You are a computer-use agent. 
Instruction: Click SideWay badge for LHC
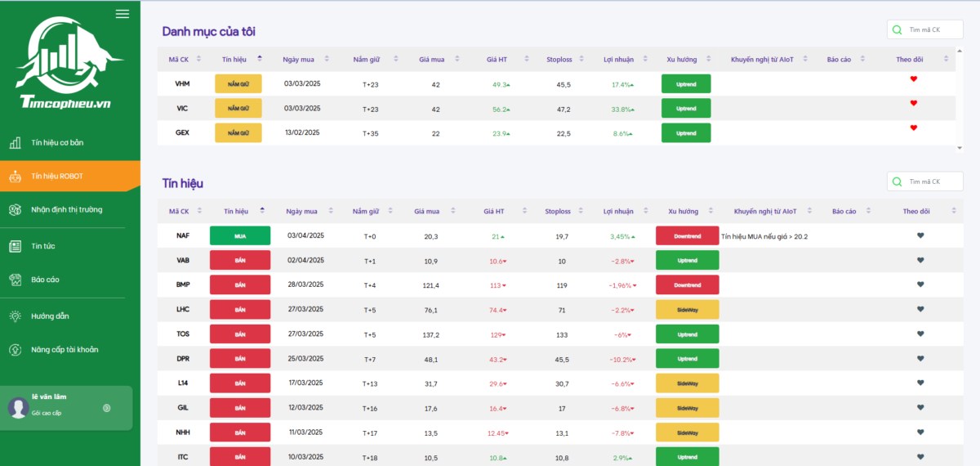pos(688,309)
